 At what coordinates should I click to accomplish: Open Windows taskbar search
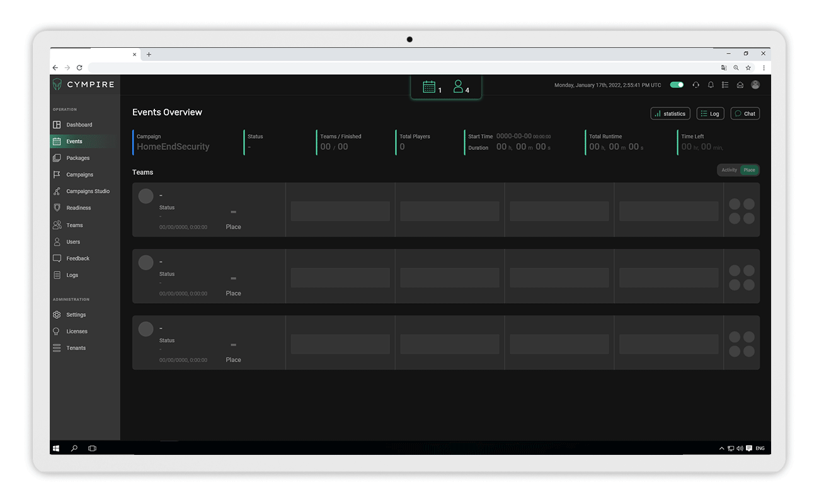click(74, 449)
